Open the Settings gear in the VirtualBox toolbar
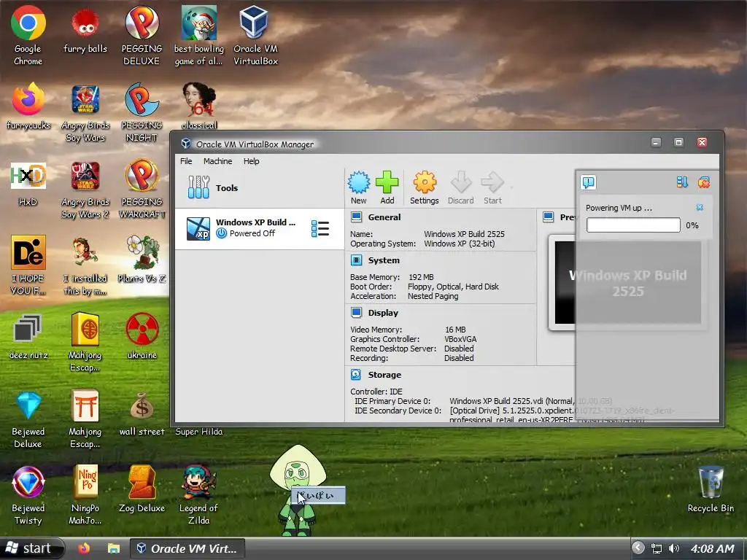Viewport: 747px width, 560px height. click(x=424, y=187)
